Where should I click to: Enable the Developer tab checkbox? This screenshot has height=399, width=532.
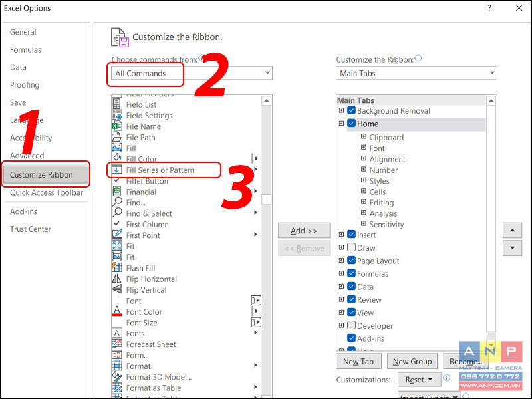click(x=352, y=325)
